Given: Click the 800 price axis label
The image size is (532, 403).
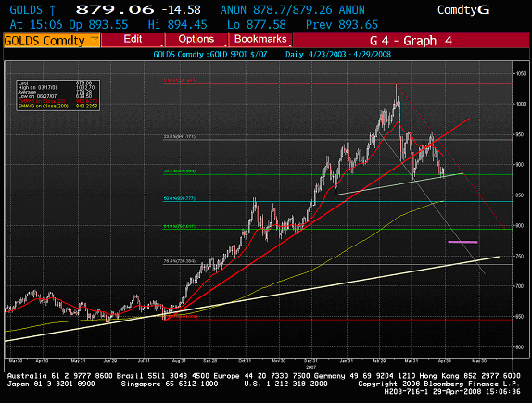Looking at the screenshot, I should coord(520,225).
